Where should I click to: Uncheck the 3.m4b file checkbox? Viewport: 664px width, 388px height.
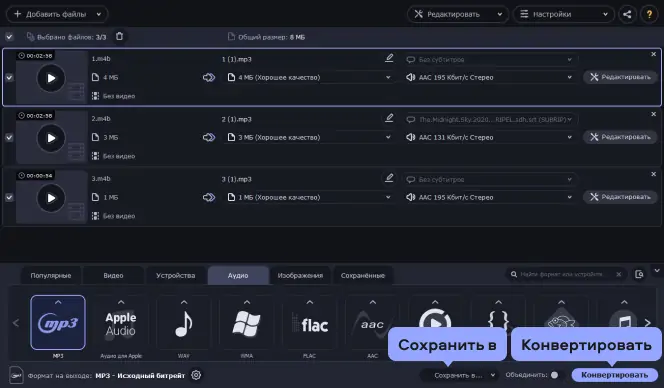point(9,198)
